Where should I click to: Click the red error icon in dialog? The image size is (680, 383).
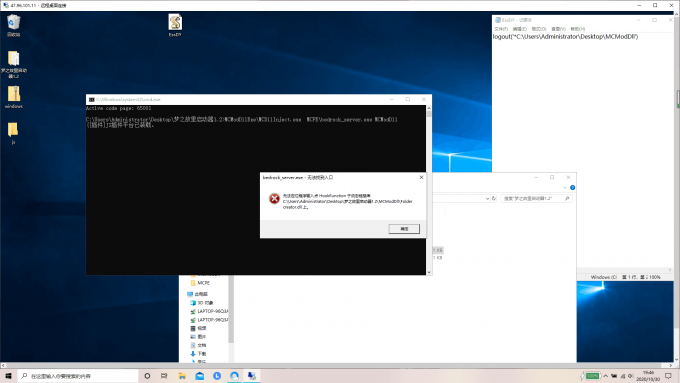tap(274, 199)
